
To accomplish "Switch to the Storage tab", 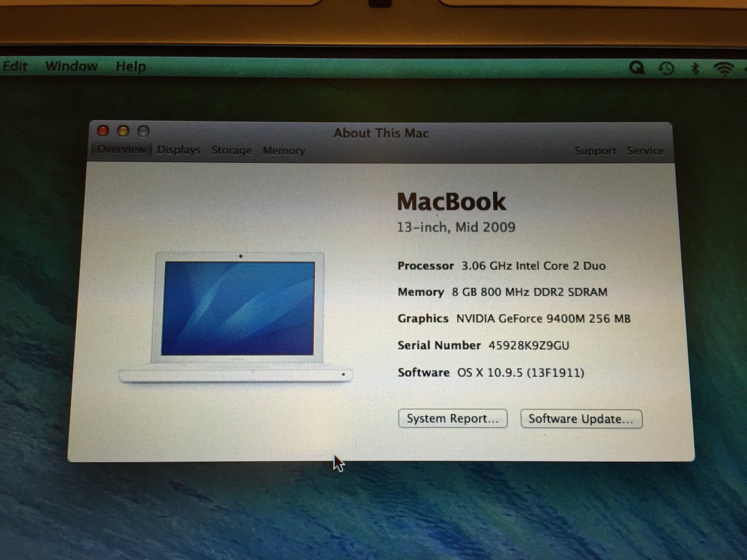I will point(232,151).
